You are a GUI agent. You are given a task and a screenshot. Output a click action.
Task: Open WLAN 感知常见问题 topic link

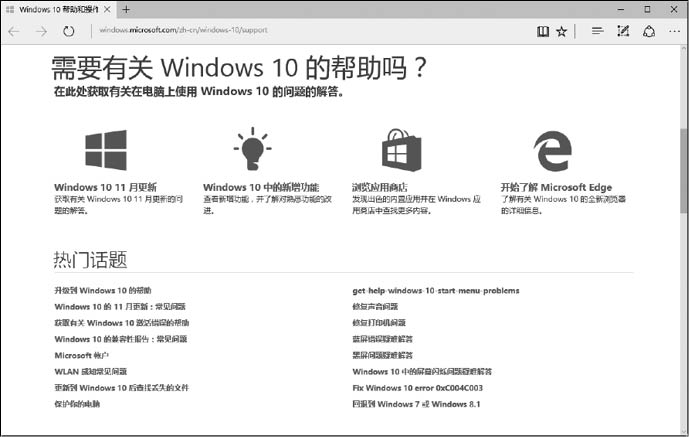click(x=91, y=372)
